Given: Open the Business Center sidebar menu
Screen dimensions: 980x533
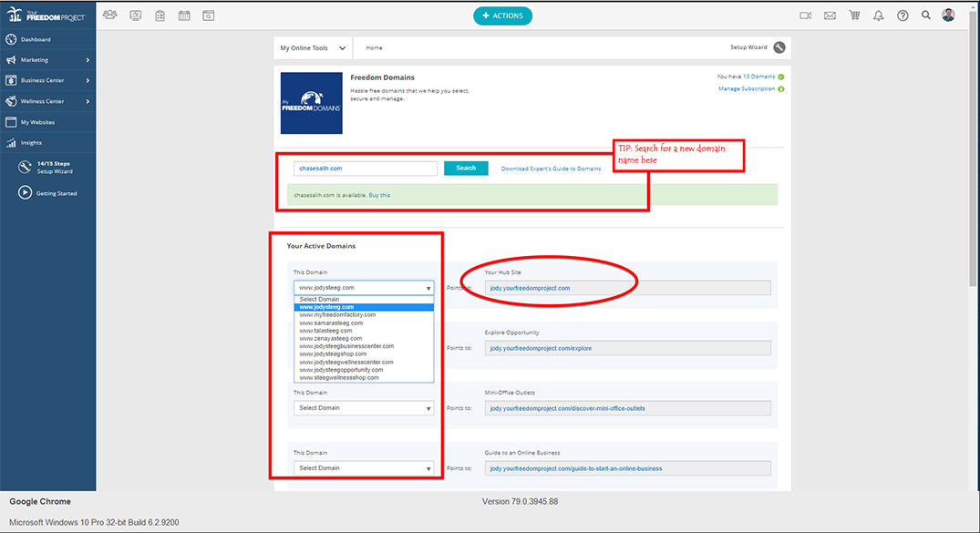Looking at the screenshot, I should [x=48, y=80].
